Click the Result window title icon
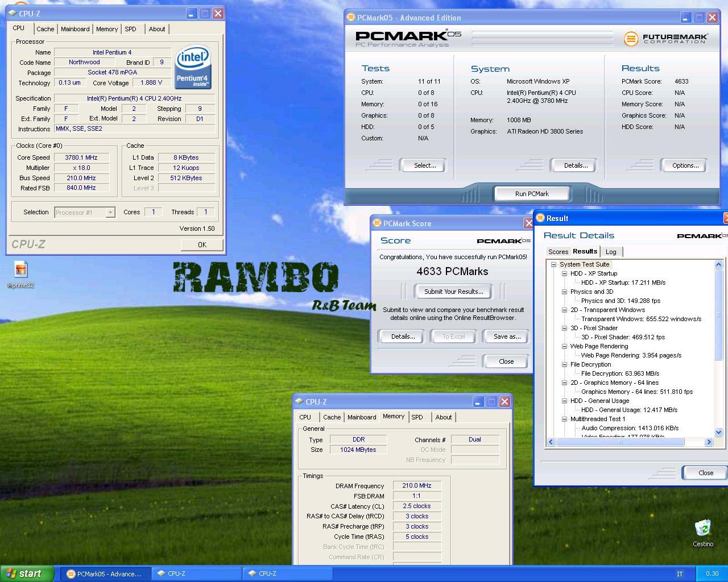Screen dimensions: 728x582 coord(540,218)
